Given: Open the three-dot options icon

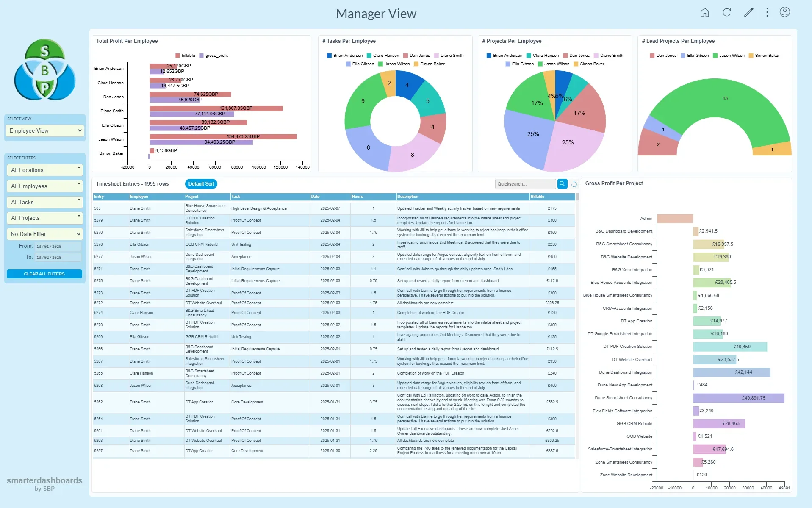Looking at the screenshot, I should pyautogui.click(x=767, y=12).
